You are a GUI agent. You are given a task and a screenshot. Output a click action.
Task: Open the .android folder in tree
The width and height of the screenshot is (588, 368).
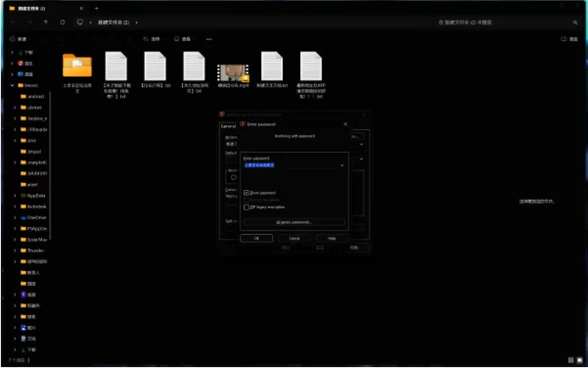[32, 97]
